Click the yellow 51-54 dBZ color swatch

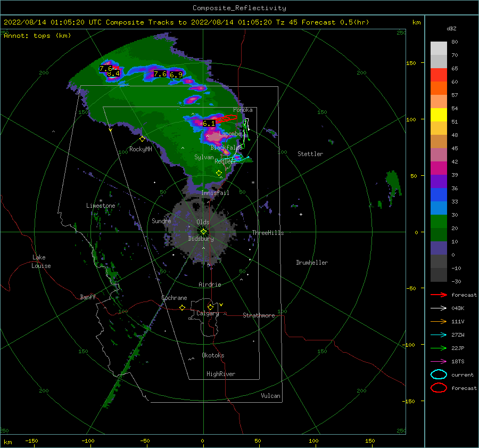pyautogui.click(x=439, y=115)
